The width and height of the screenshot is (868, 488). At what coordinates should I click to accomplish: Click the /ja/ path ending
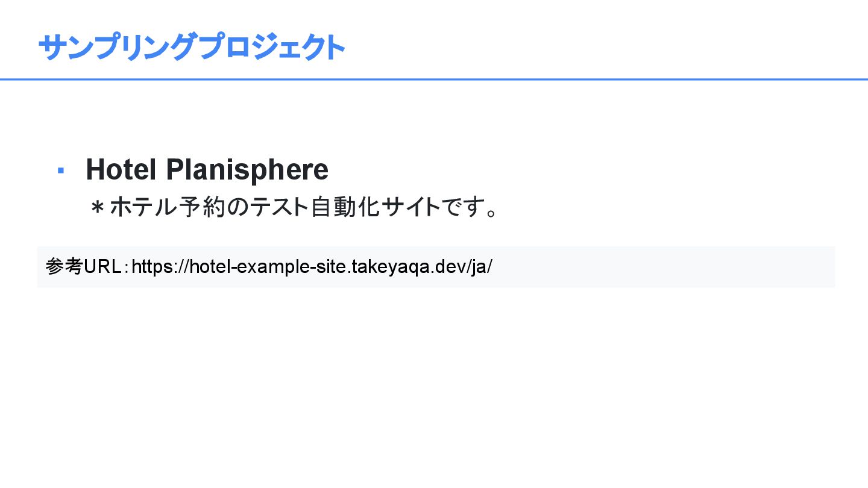(480, 266)
